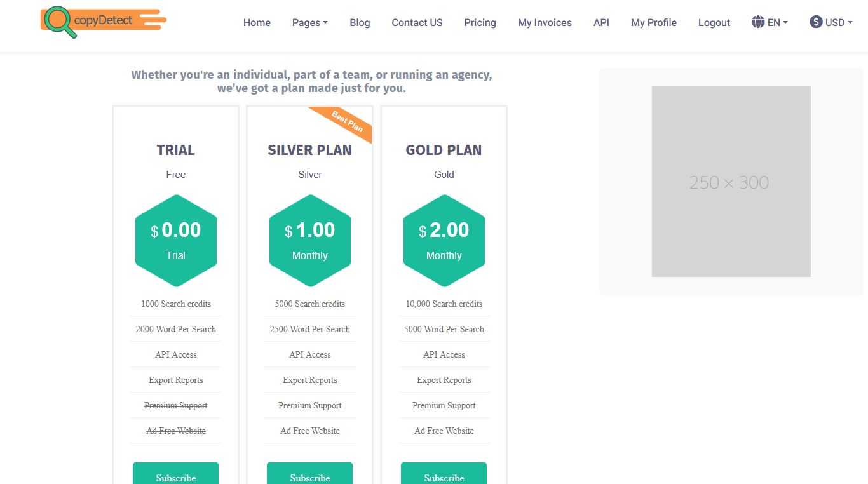Go to the Home page
The image size is (868, 484).
pyautogui.click(x=257, y=23)
